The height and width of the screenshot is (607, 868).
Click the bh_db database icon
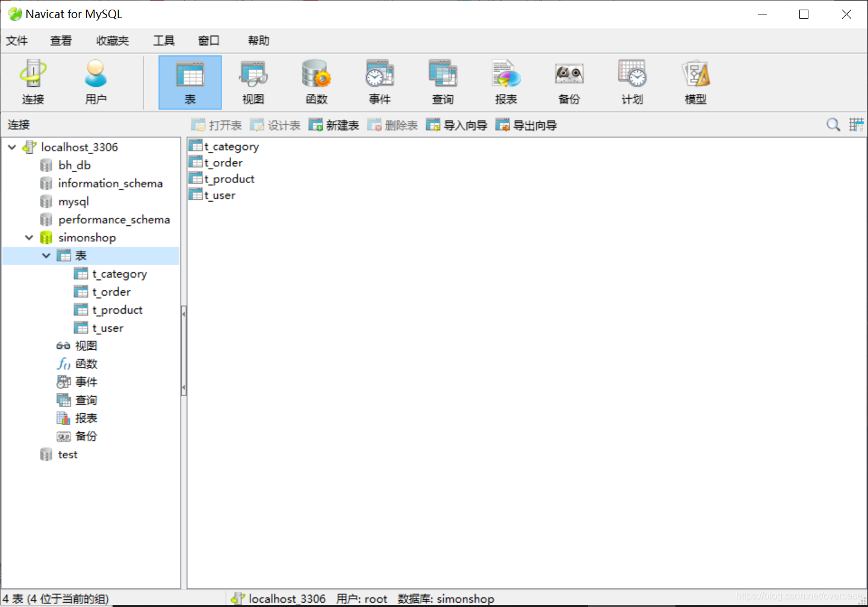point(46,165)
